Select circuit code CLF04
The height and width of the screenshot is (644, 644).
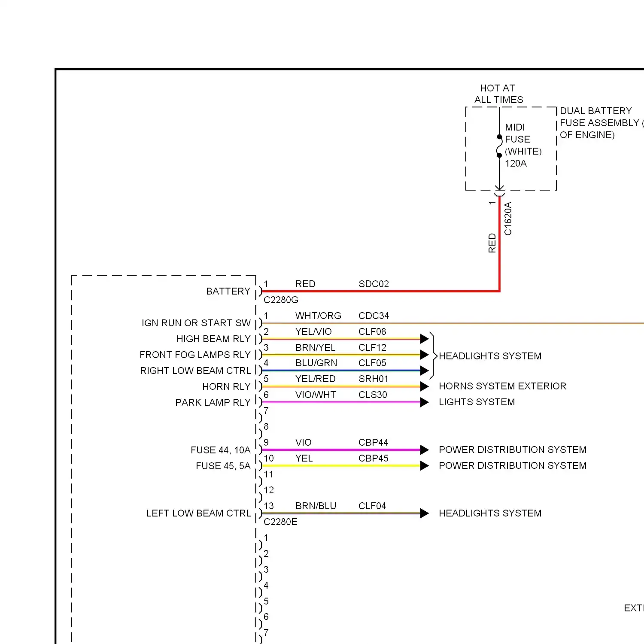[372, 506]
